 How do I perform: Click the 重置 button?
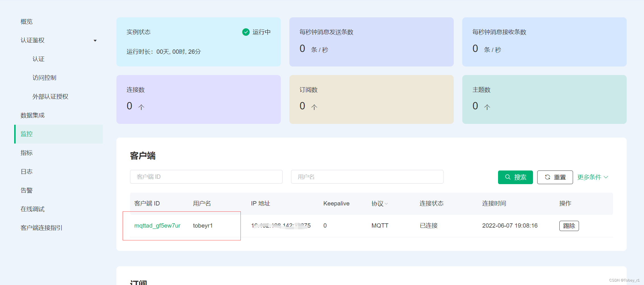pyautogui.click(x=555, y=177)
